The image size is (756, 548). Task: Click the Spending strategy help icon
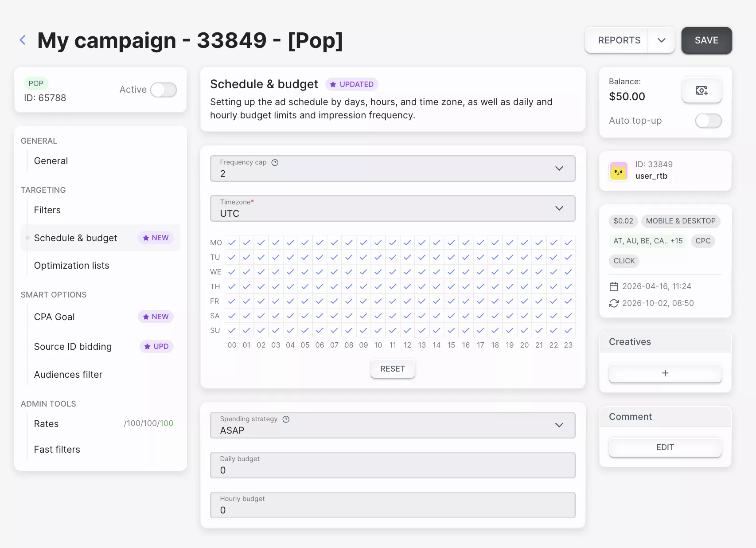286,419
